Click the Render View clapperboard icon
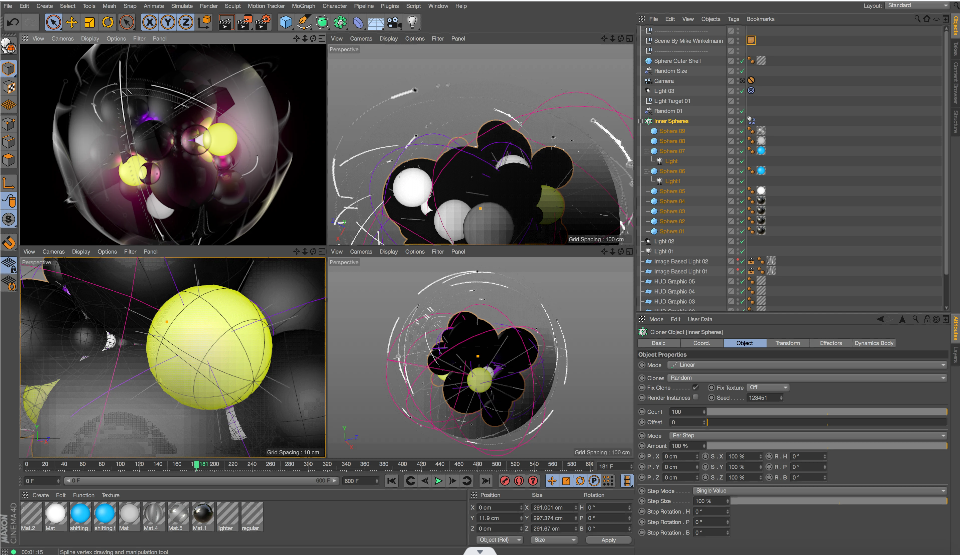The width and height of the screenshot is (960, 555). coord(226,21)
